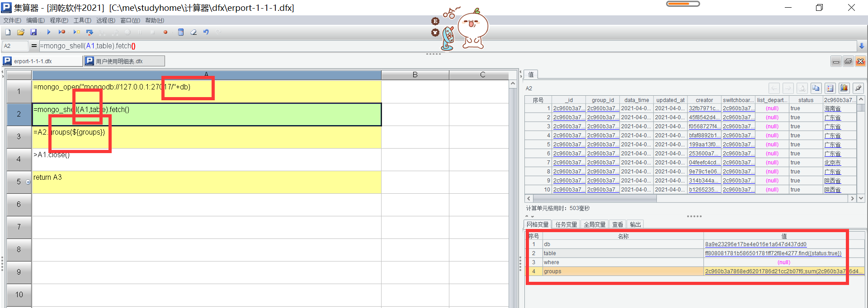Select cell A4 containing >A1.close()
Image resolution: width=868 pixels, height=308 pixels.
[x=206, y=159]
